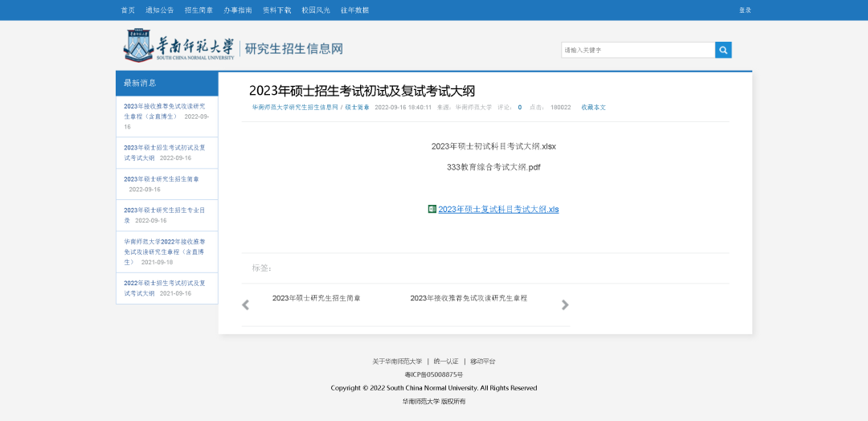The width and height of the screenshot is (868, 421).
Task: Click the 移动平台 footer link
Action: [483, 362]
